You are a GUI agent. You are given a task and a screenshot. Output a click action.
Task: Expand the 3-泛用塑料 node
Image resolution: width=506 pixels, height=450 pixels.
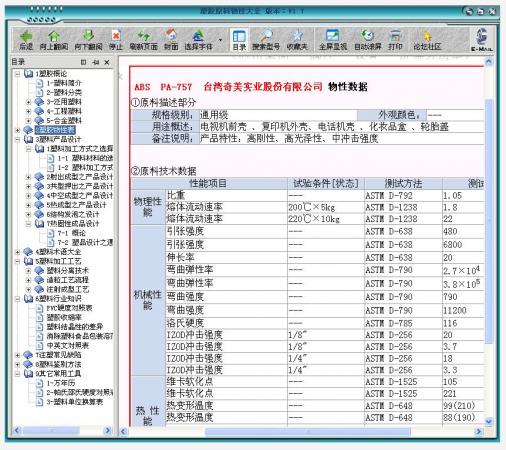click(x=29, y=102)
